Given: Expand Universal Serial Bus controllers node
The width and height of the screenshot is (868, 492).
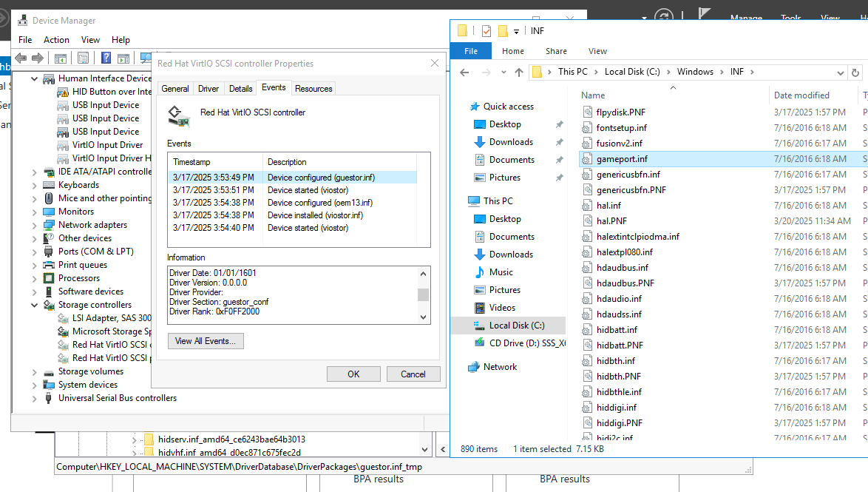Looking at the screenshot, I should [34, 398].
